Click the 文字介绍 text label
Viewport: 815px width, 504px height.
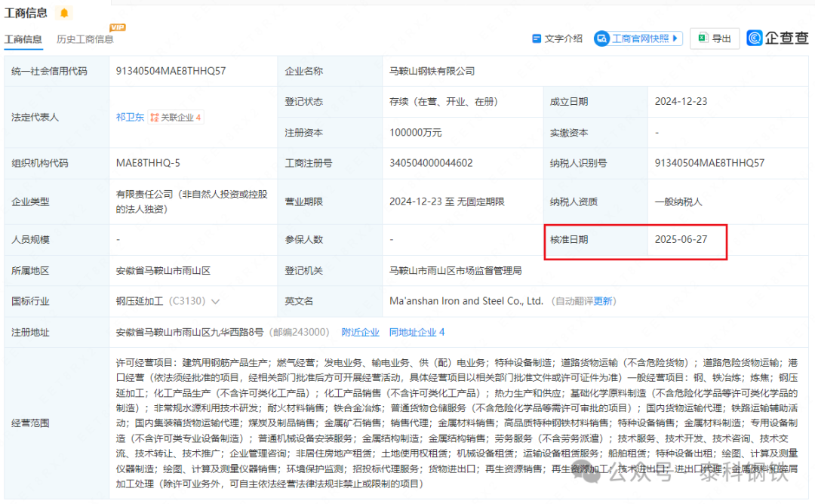[x=564, y=38]
